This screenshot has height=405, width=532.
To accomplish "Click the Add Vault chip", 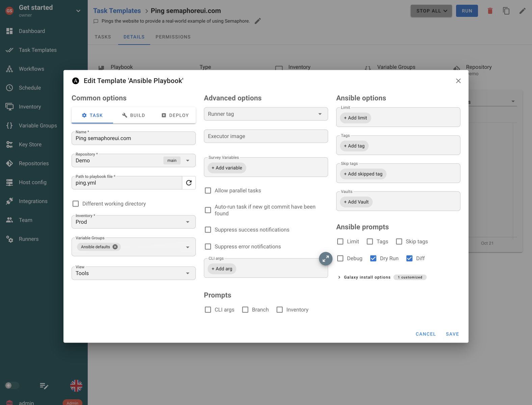I will (356, 202).
